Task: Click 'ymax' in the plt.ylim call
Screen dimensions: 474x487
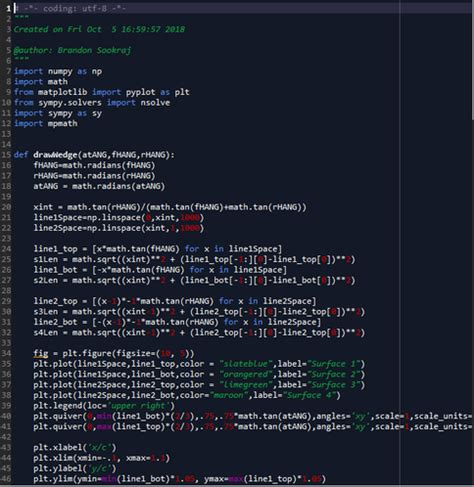Action: [x=214, y=479]
